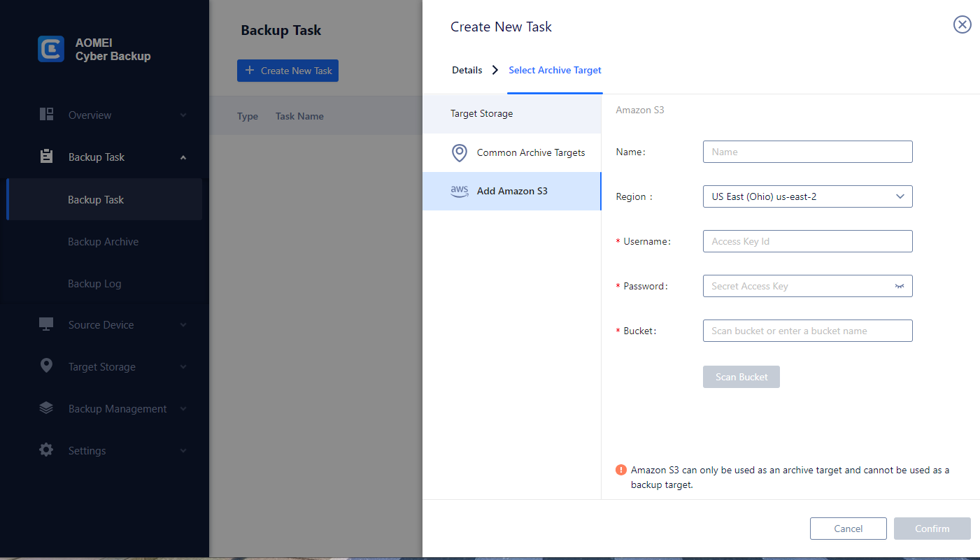The image size is (980, 560).
Task: Click the Target Storage pin icon in sidebar
Action: tap(47, 366)
